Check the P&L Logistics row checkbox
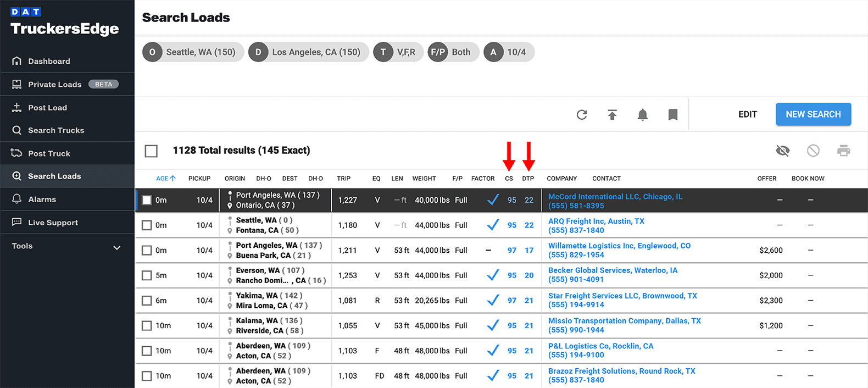The image size is (868, 388). click(x=147, y=351)
